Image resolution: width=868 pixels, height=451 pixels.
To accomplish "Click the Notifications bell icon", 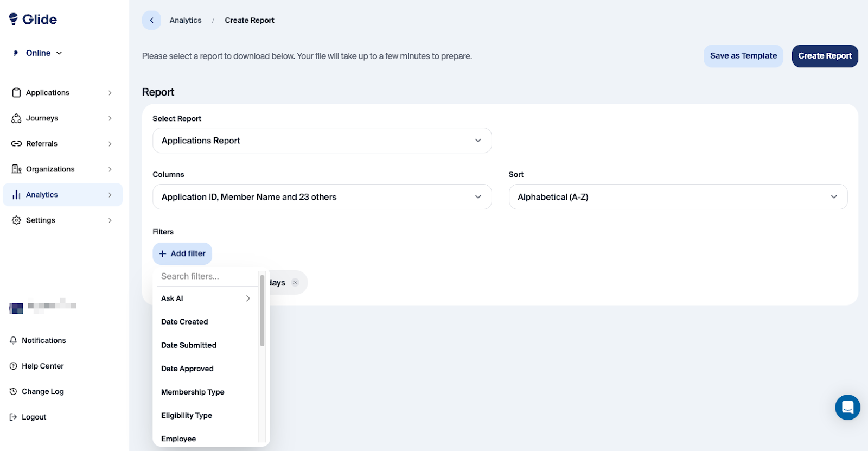I will coord(14,340).
